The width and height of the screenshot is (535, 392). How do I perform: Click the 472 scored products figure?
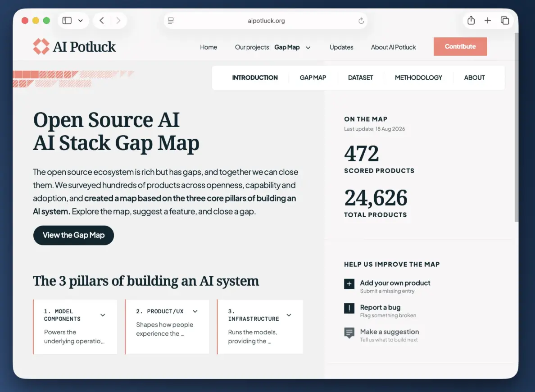[x=361, y=154]
